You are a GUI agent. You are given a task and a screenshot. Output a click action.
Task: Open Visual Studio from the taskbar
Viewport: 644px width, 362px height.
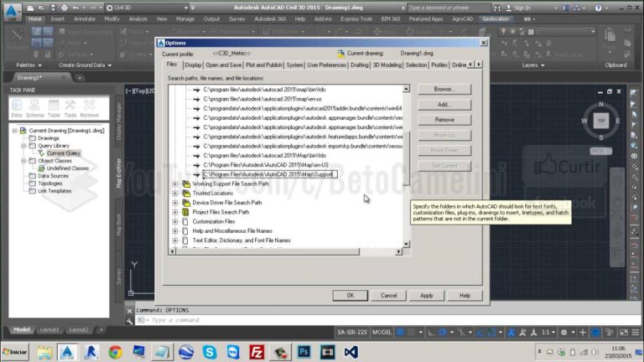coord(351,352)
